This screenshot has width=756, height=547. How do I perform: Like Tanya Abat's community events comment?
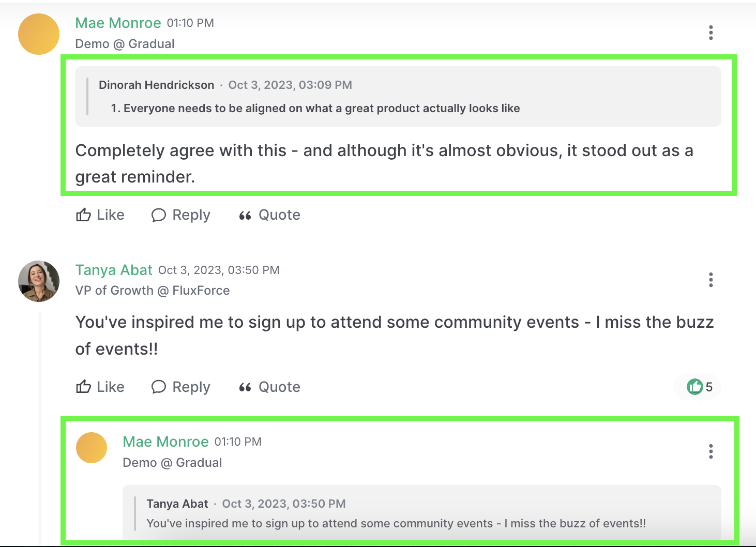pyautogui.click(x=100, y=387)
